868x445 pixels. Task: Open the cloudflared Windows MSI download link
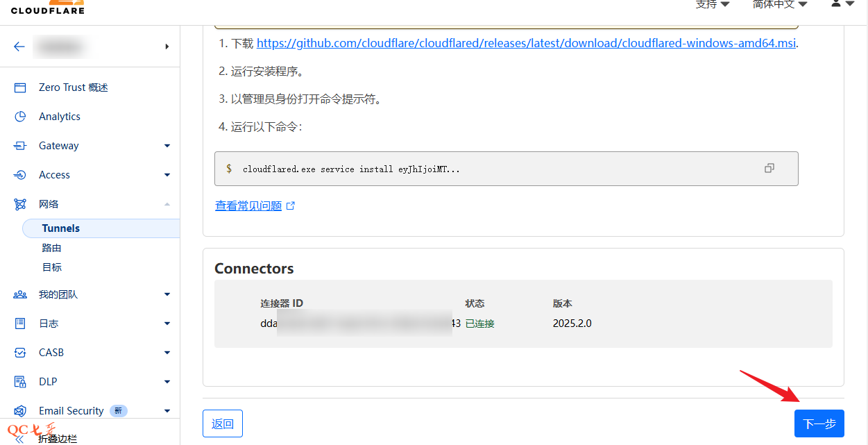[x=527, y=43]
